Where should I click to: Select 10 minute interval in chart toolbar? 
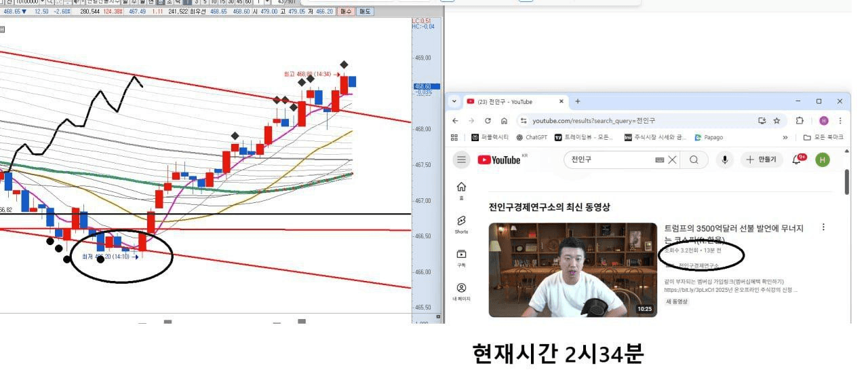coord(213,2)
